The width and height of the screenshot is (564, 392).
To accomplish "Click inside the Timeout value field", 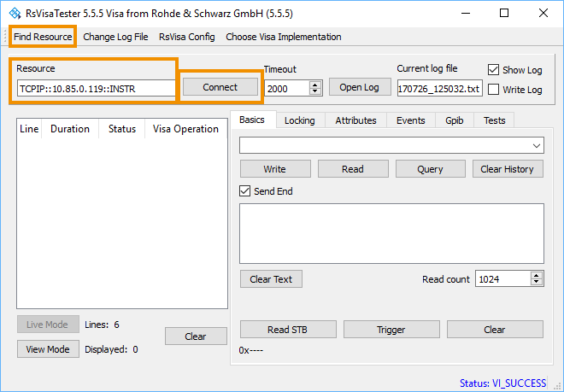I will (x=286, y=89).
